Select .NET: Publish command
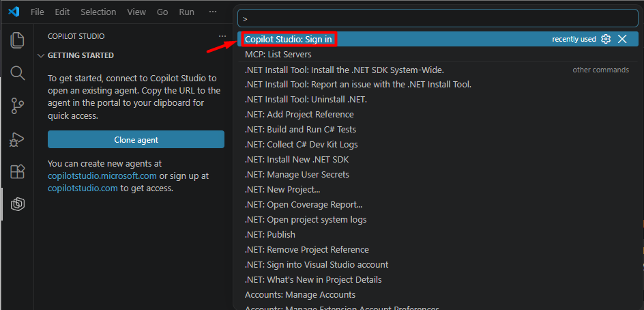The height and width of the screenshot is (310, 644). coord(438,234)
